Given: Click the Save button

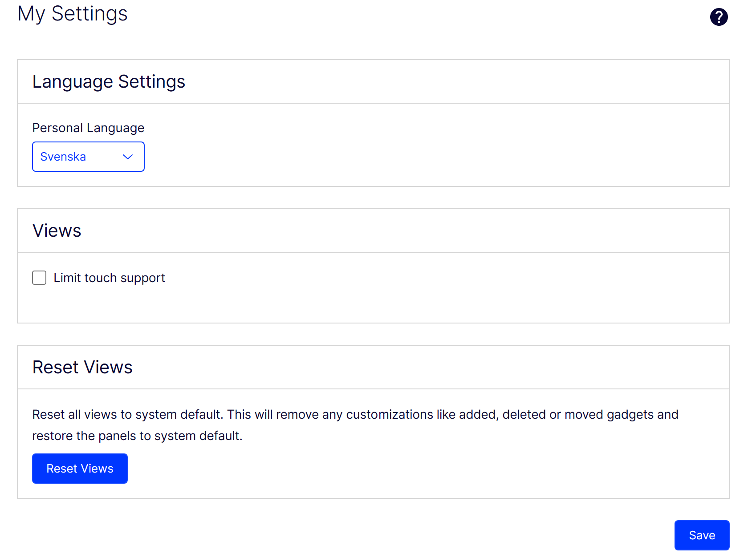Looking at the screenshot, I should (x=702, y=535).
